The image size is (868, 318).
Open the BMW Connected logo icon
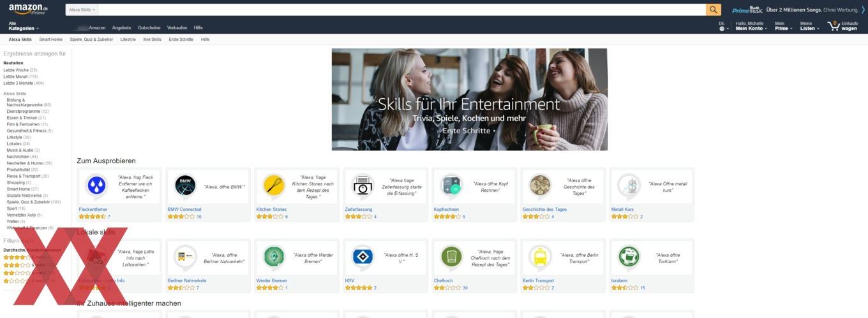click(x=185, y=185)
